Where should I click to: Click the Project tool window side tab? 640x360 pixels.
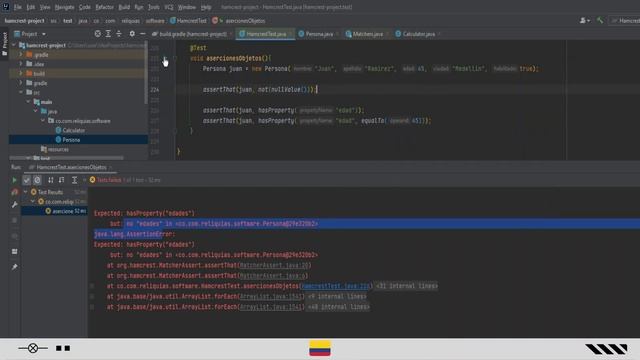click(4, 44)
